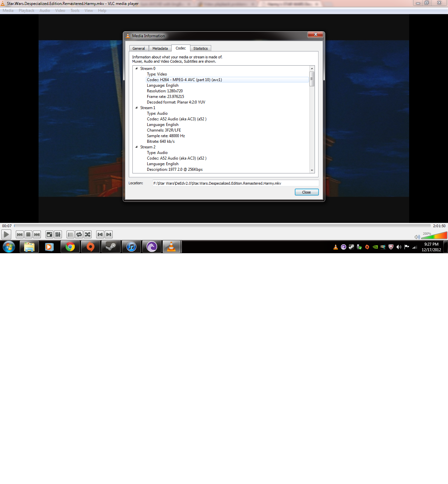Image resolution: width=448 pixels, height=484 pixels.
Task: Open the Media menu
Action: 8,11
